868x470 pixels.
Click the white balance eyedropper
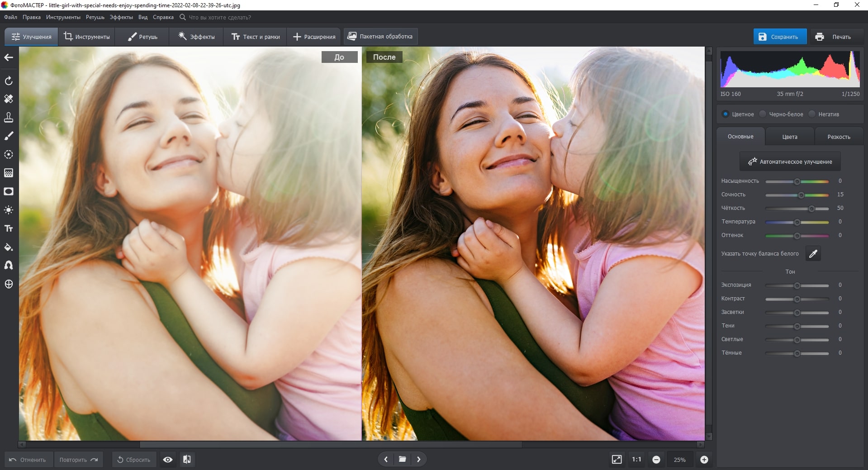pos(813,254)
